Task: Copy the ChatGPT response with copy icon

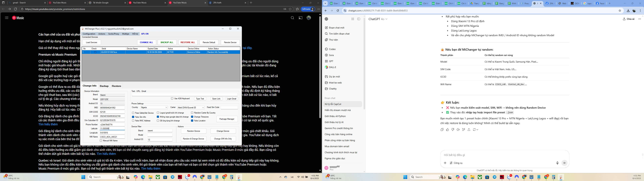Action: tap(442, 130)
